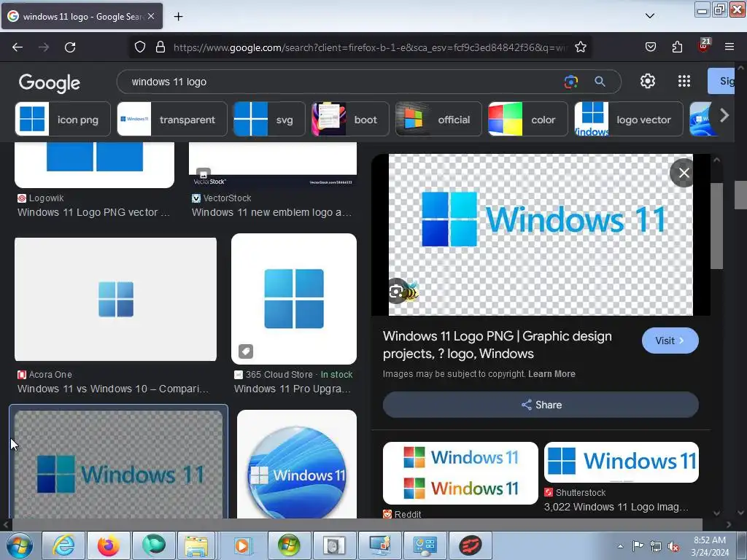Open Windows 11 vs Windows 10 comparison link
Image resolution: width=747 pixels, height=560 pixels.
113,389
